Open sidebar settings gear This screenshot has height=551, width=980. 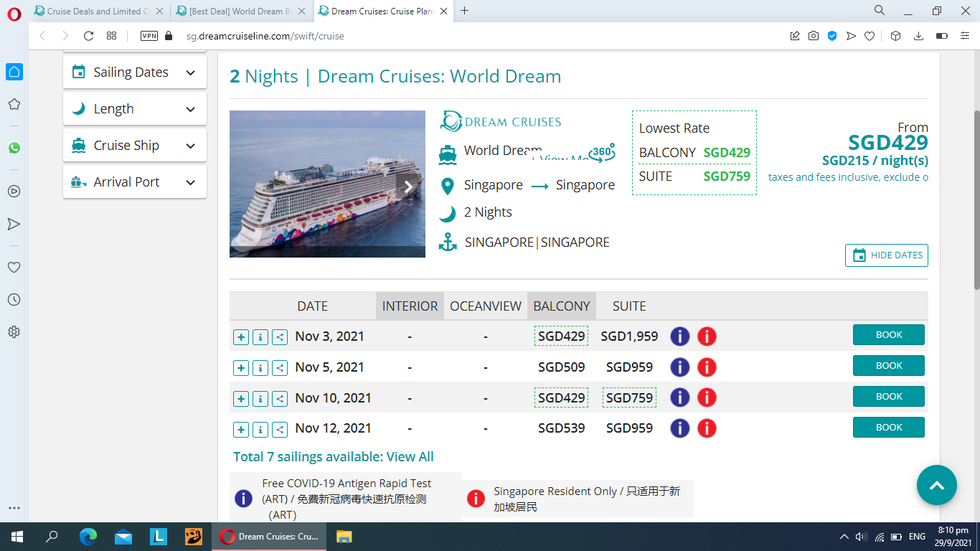(14, 332)
